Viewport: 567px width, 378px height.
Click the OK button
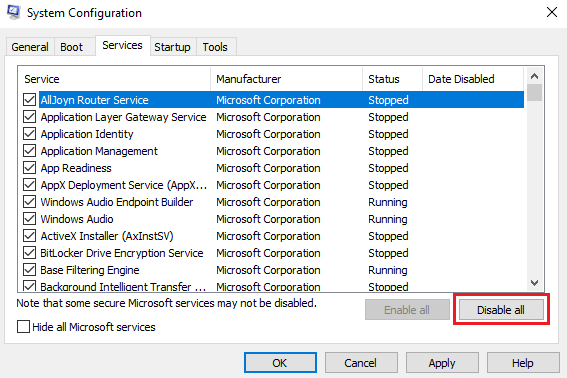click(x=280, y=363)
